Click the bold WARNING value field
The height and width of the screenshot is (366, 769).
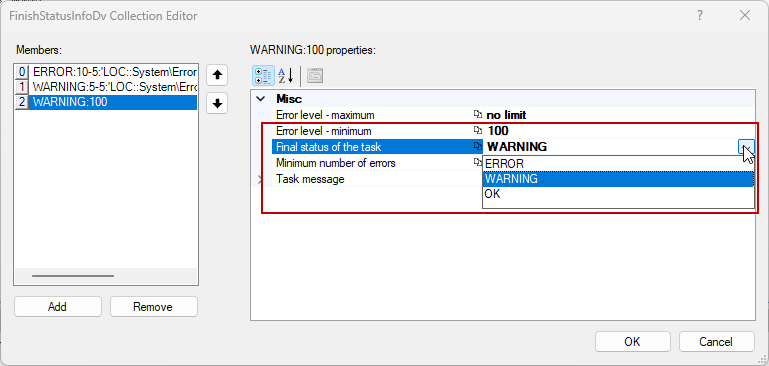tap(611, 146)
